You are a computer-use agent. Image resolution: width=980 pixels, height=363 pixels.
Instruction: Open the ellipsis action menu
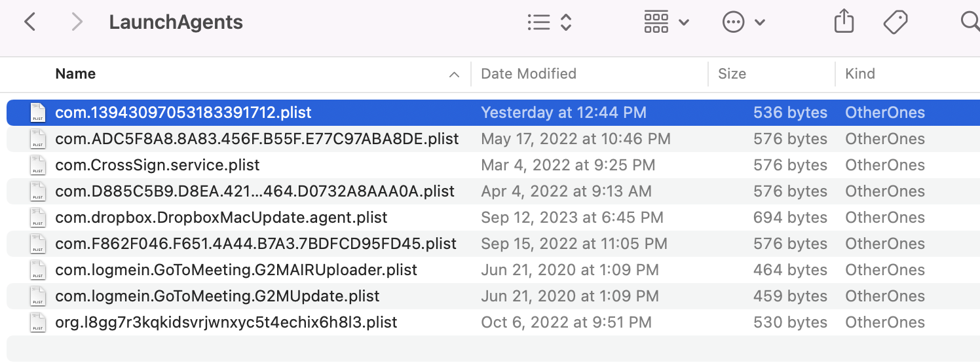744,22
